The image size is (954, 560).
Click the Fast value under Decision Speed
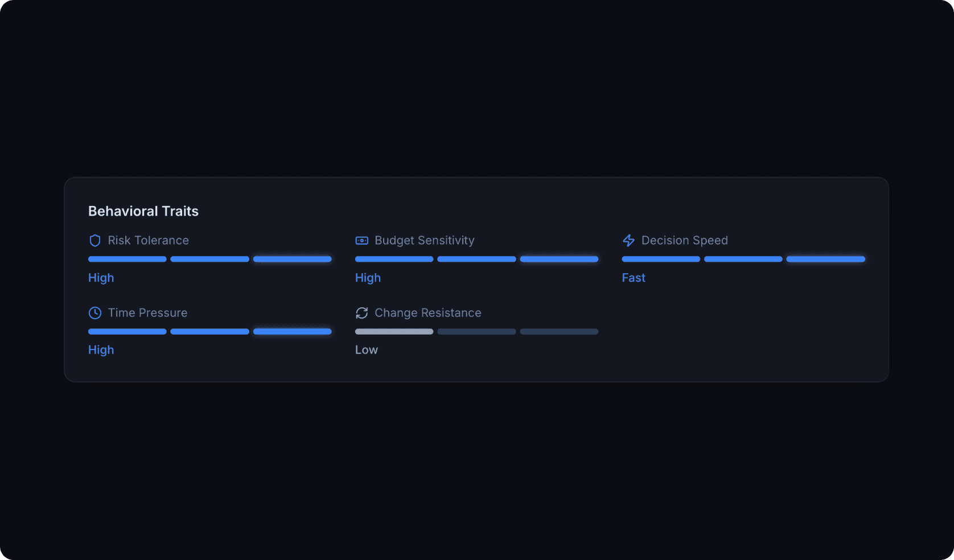coord(634,278)
